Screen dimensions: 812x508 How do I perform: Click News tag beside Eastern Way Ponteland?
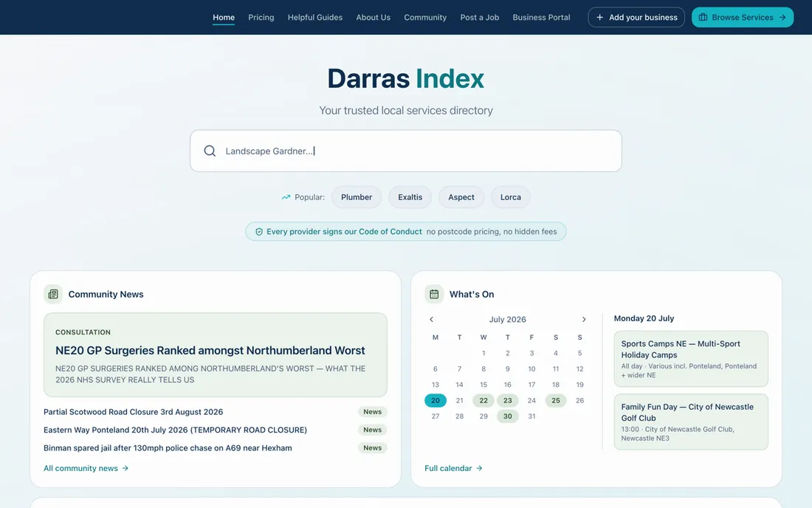coord(372,430)
